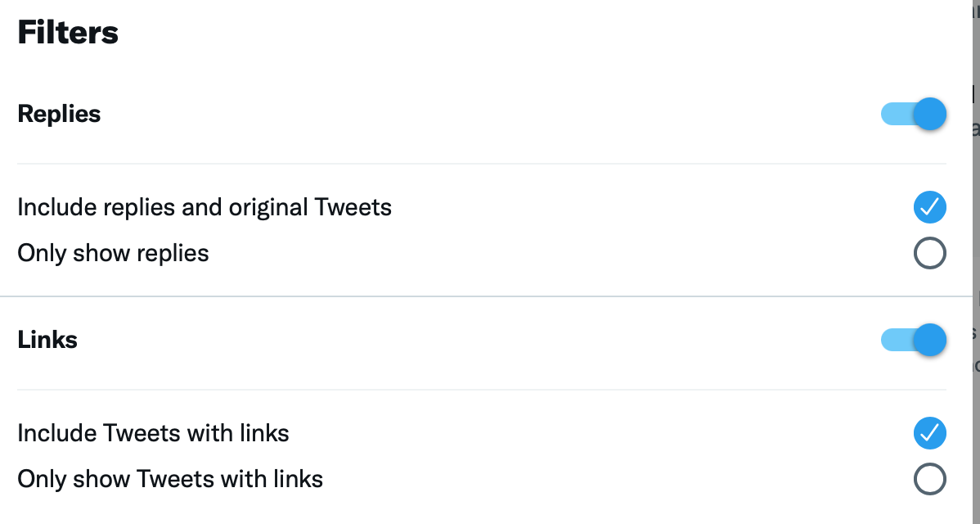Select the empty Only show replies radio circle
The height and width of the screenshot is (524, 980).
coord(929,253)
